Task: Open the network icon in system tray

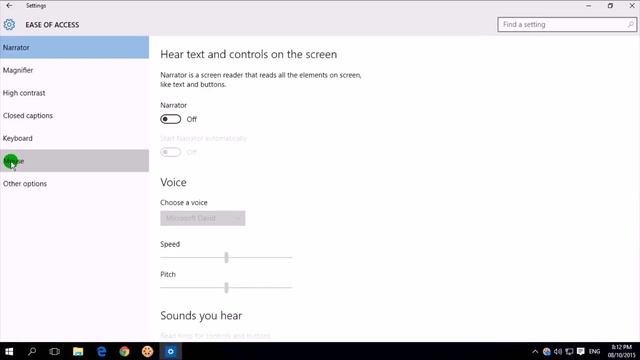Action: click(x=569, y=351)
